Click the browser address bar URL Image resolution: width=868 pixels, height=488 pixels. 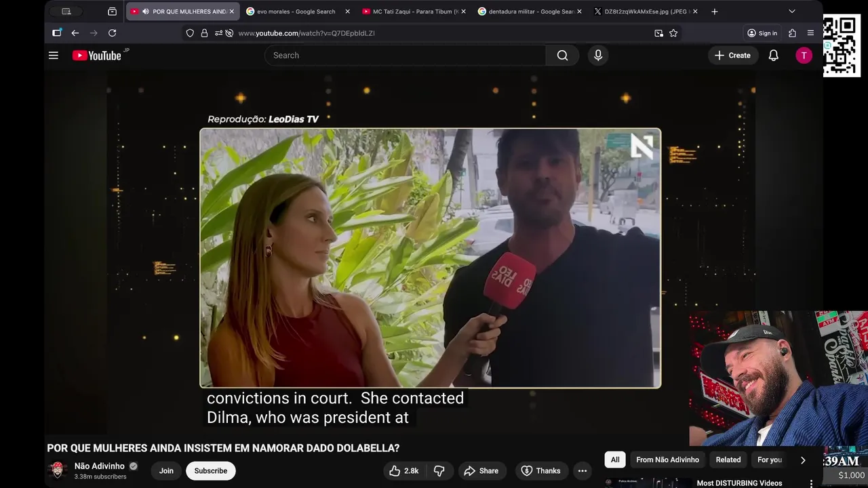click(x=307, y=33)
